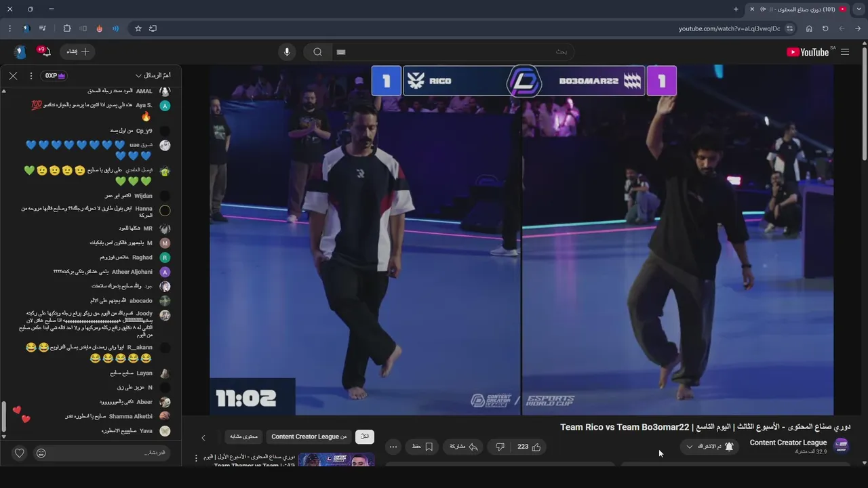Click the browser home button

tap(809, 28)
